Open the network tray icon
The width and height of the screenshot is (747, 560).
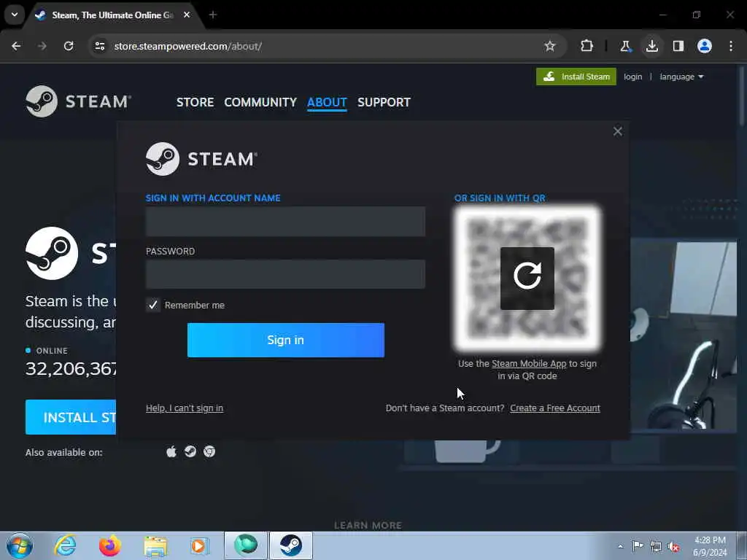pos(656,547)
